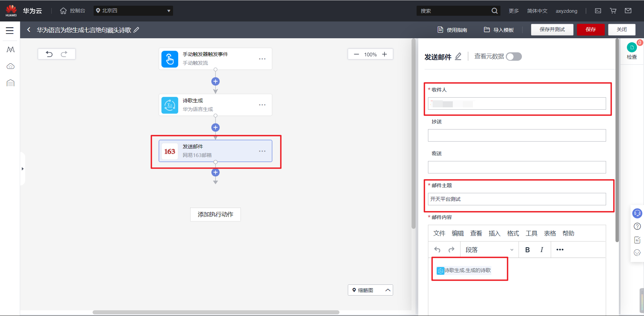
Task: Click the red 保存 button
Action: click(x=591, y=30)
